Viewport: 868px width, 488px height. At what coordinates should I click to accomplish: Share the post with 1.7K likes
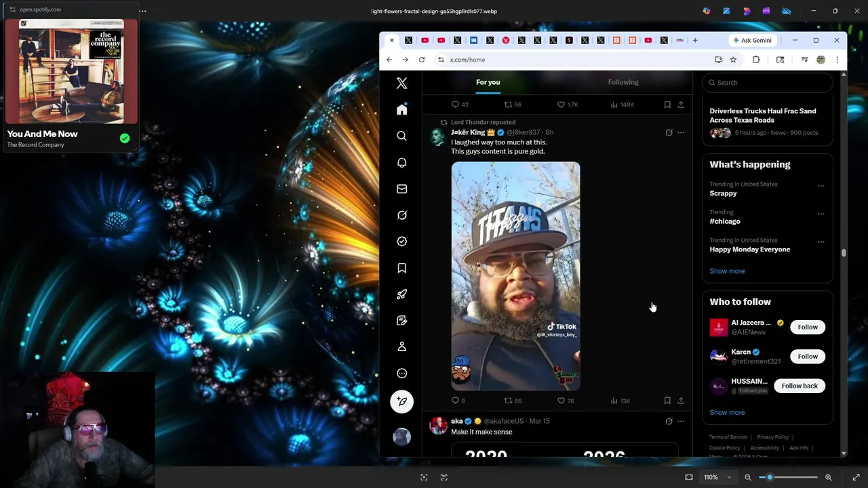(x=681, y=104)
